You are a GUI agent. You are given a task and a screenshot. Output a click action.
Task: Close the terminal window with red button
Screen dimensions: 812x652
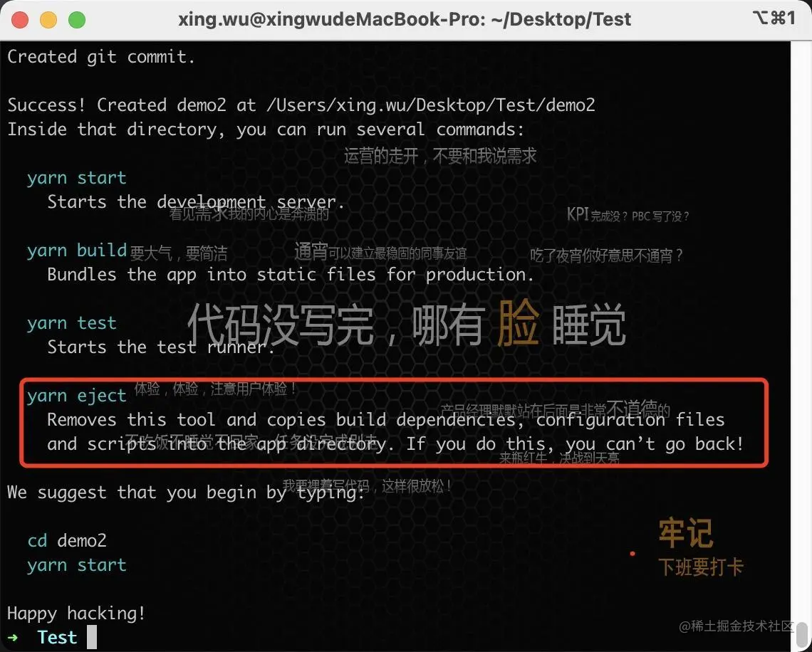pyautogui.click(x=20, y=20)
